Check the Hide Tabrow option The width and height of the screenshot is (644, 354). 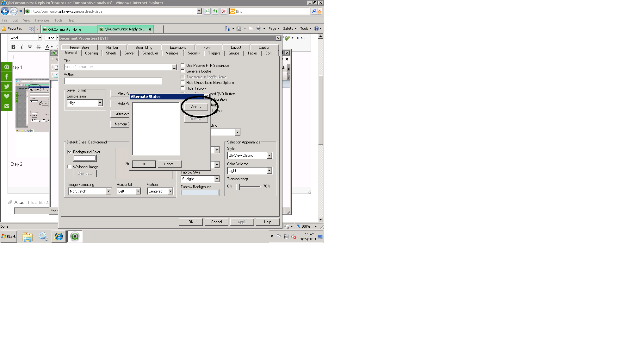[x=183, y=88]
